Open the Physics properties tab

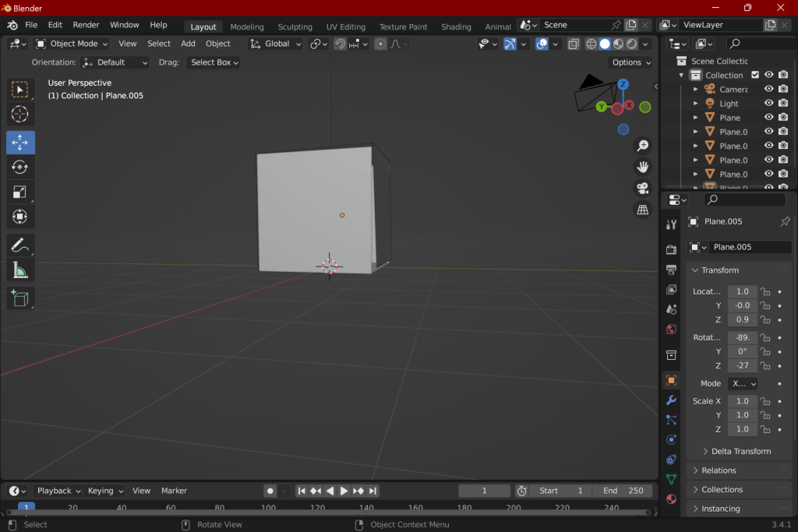[x=671, y=439]
